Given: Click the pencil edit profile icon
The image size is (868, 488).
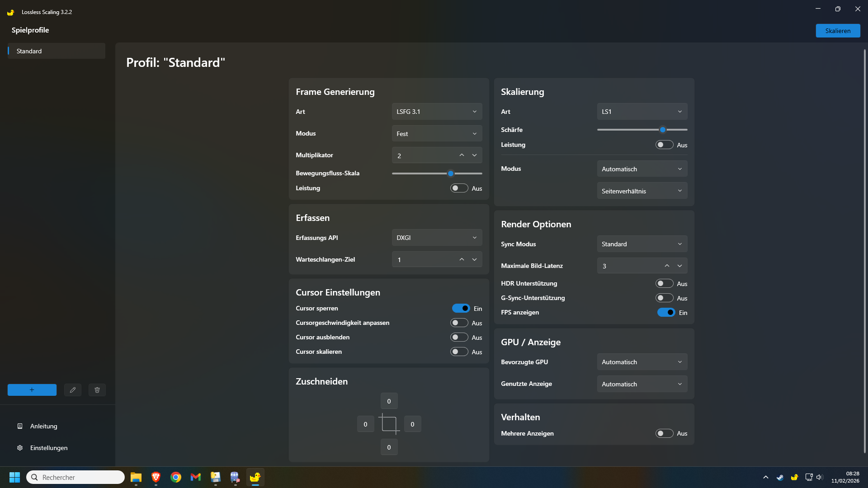Looking at the screenshot, I should click(72, 390).
